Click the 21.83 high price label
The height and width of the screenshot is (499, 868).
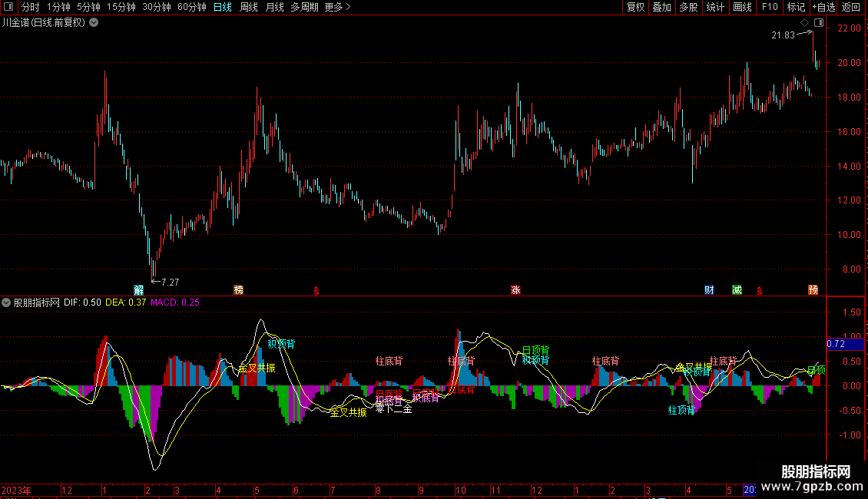click(783, 35)
